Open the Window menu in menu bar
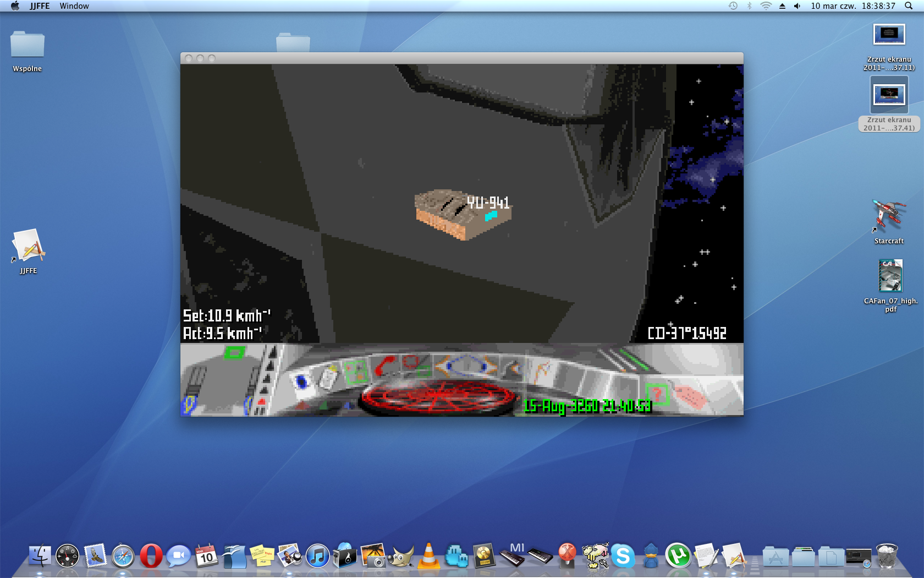924x578 pixels. point(74,6)
